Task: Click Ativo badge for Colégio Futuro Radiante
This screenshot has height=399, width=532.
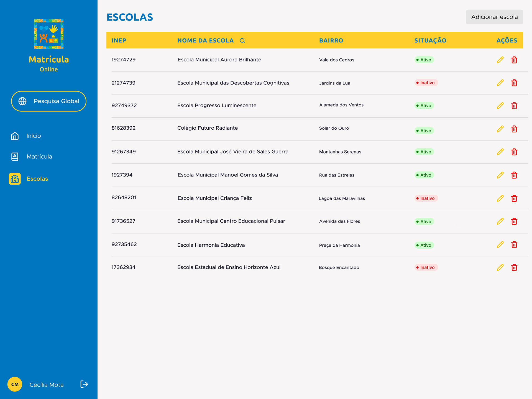Action: 424,131
